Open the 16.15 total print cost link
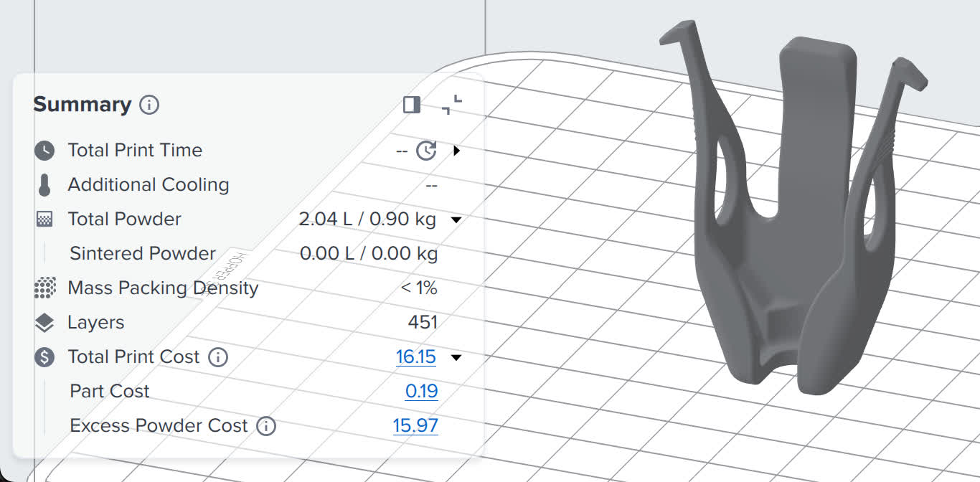 point(416,356)
